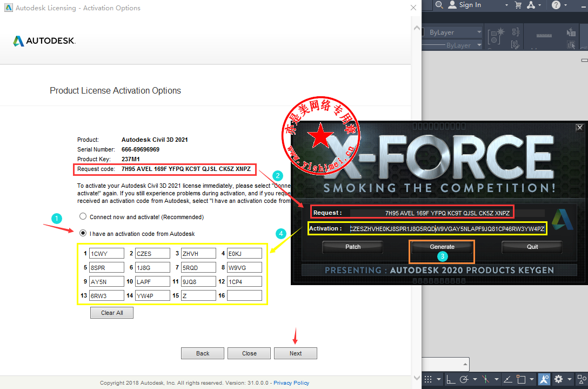Screen dimensions: 588x389
Task: Expand the dropdown arrow beside the Autodesk A icon
Action: pos(539,5)
